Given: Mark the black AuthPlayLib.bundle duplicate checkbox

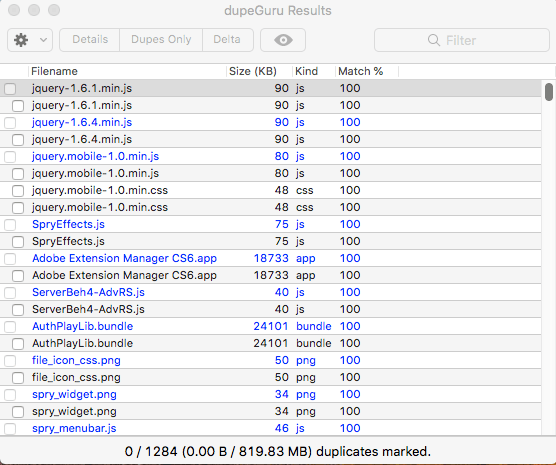Looking at the screenshot, I should 18,344.
